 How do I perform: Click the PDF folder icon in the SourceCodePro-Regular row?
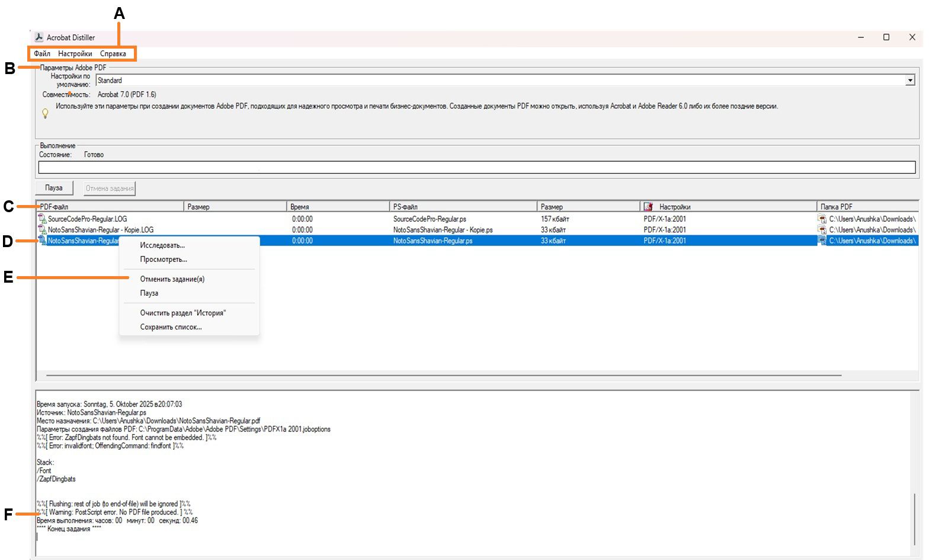pyautogui.click(x=822, y=219)
